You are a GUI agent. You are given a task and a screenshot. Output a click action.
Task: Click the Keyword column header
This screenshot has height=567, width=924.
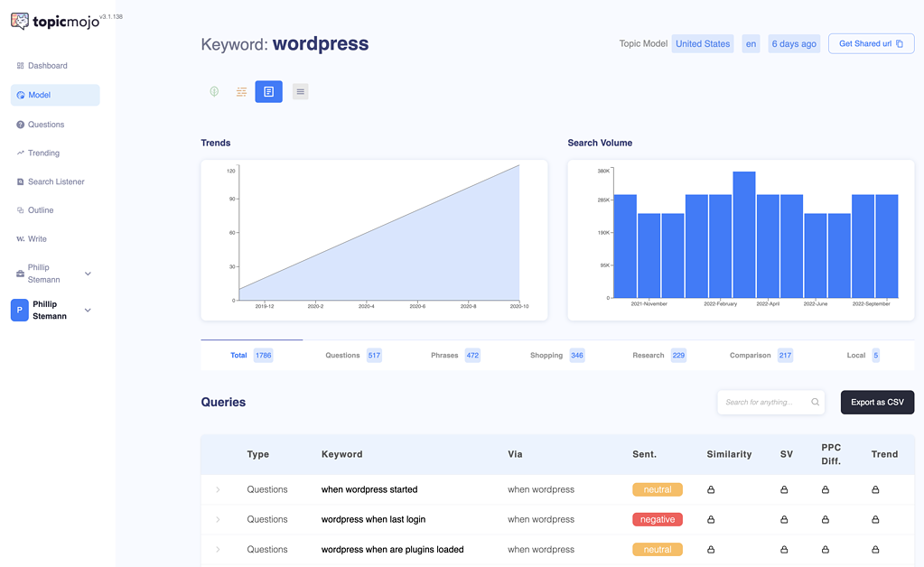[x=341, y=454]
